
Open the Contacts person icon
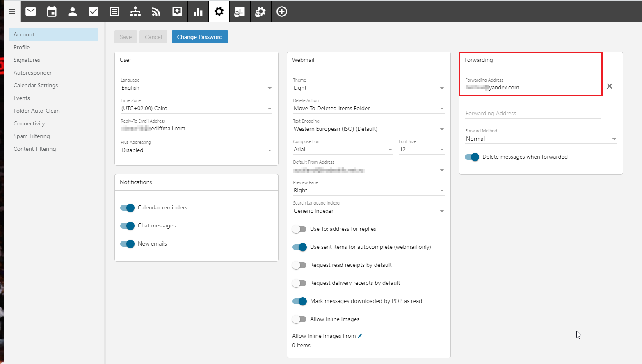73,11
